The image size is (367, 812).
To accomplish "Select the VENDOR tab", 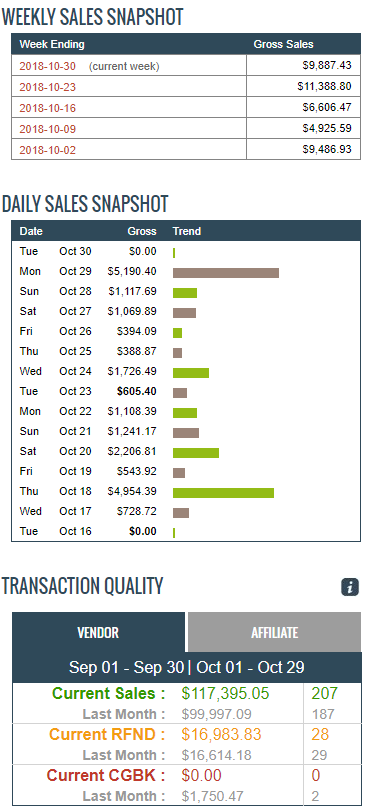I will 98,632.
